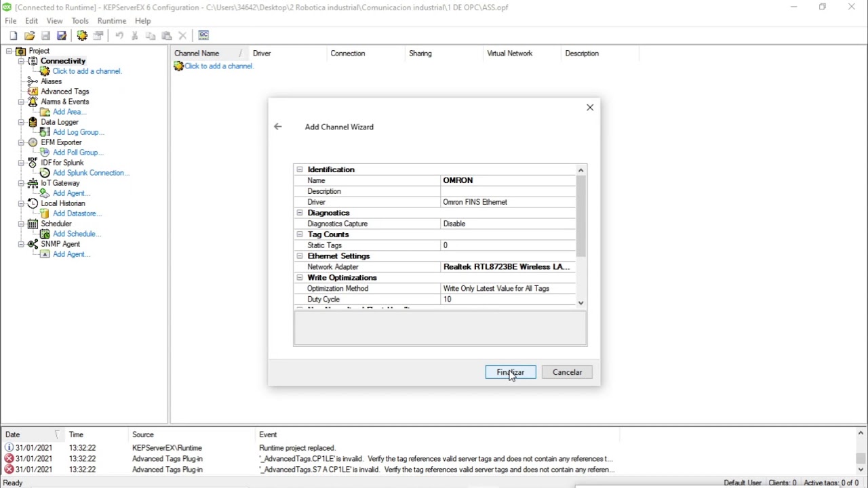Screen dimensions: 868x488
Task: Click the Add Datastore... link
Action: coord(77,213)
